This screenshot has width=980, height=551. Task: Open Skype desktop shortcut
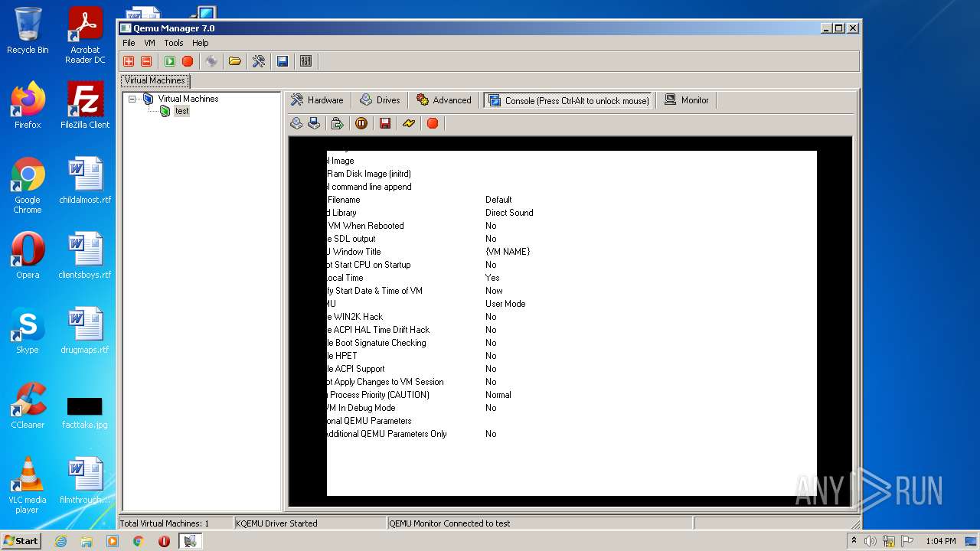(28, 331)
